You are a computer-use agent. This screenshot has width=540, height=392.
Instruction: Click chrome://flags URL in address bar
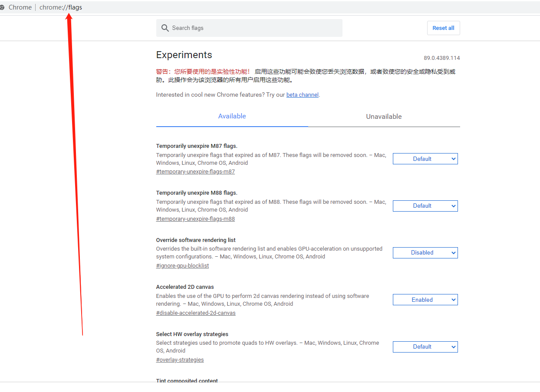61,7
